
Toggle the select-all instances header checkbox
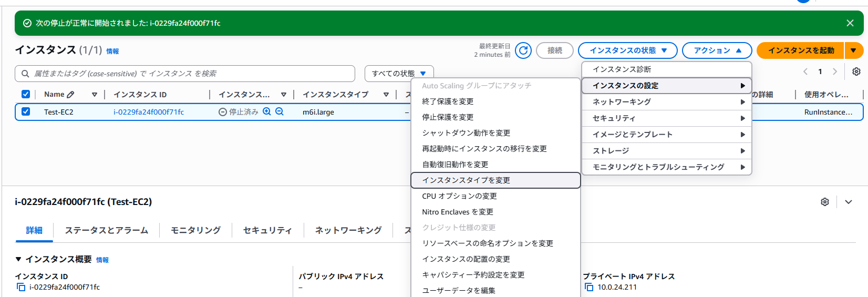[25, 94]
